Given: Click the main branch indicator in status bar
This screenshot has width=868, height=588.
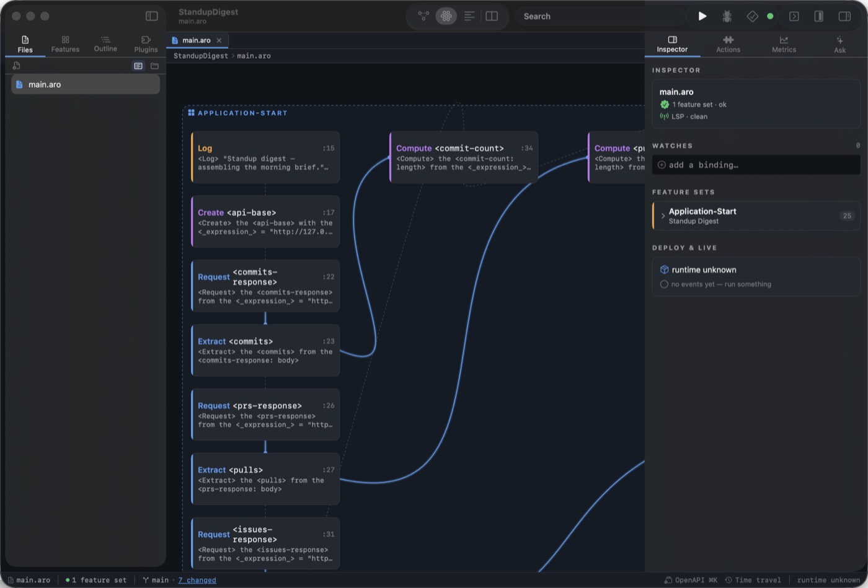Looking at the screenshot, I should [x=156, y=581].
